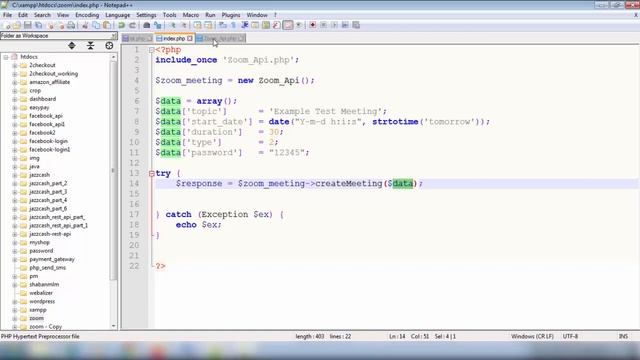The image size is (640, 360).
Task: Click User Defined Language toolbar icon
Action: 255,25
